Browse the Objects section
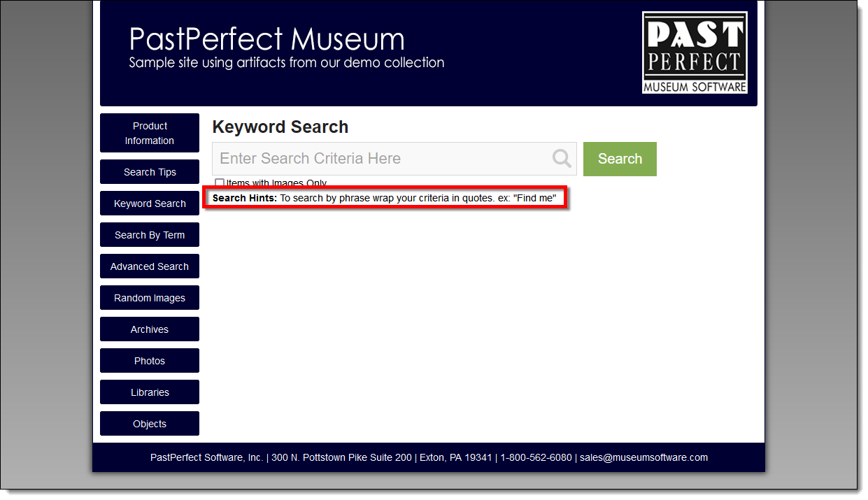This screenshot has height=500, width=868. 150,424
